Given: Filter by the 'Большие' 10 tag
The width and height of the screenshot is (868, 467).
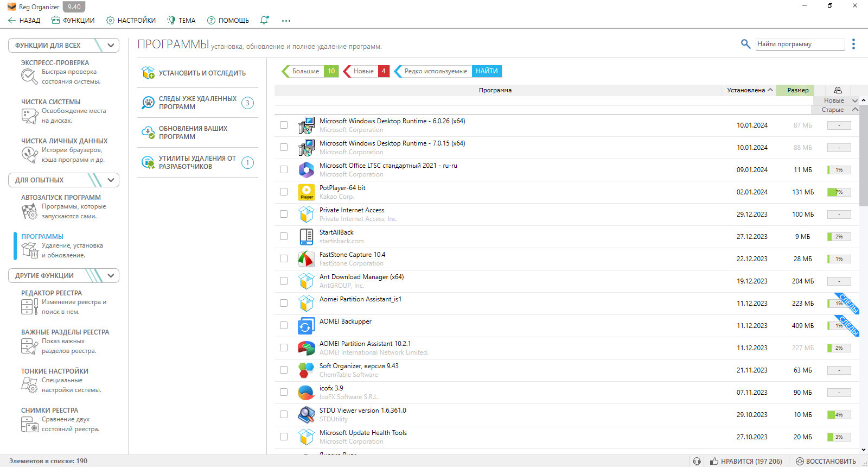Looking at the screenshot, I should pos(310,71).
